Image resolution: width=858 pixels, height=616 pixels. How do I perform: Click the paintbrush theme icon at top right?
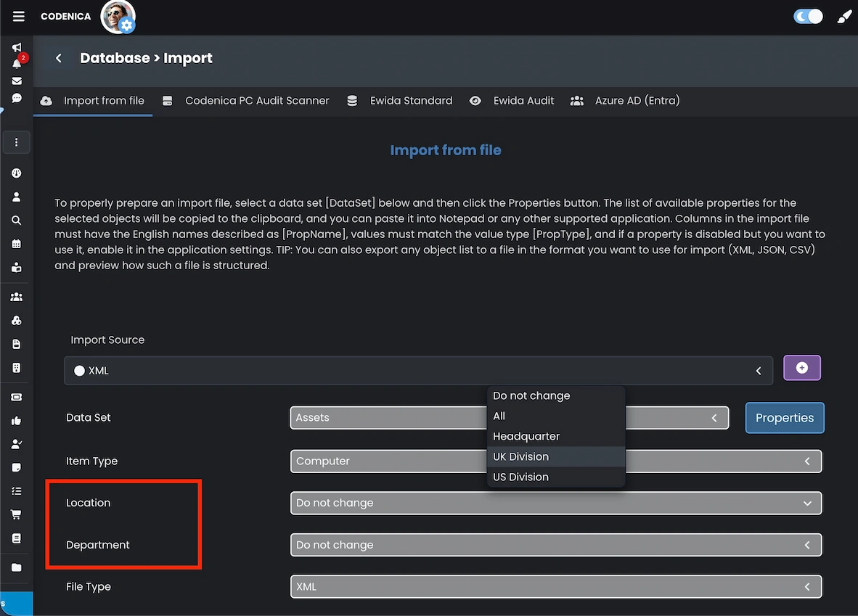pos(843,15)
